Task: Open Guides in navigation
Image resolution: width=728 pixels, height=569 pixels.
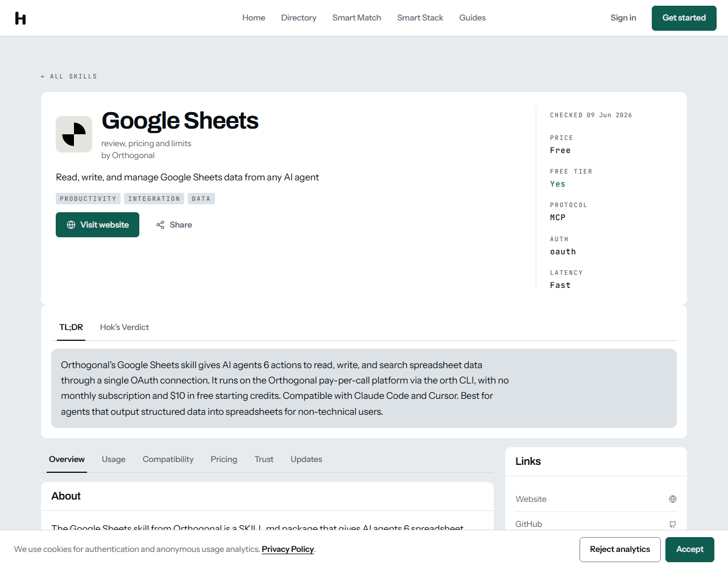Action: pos(473,18)
